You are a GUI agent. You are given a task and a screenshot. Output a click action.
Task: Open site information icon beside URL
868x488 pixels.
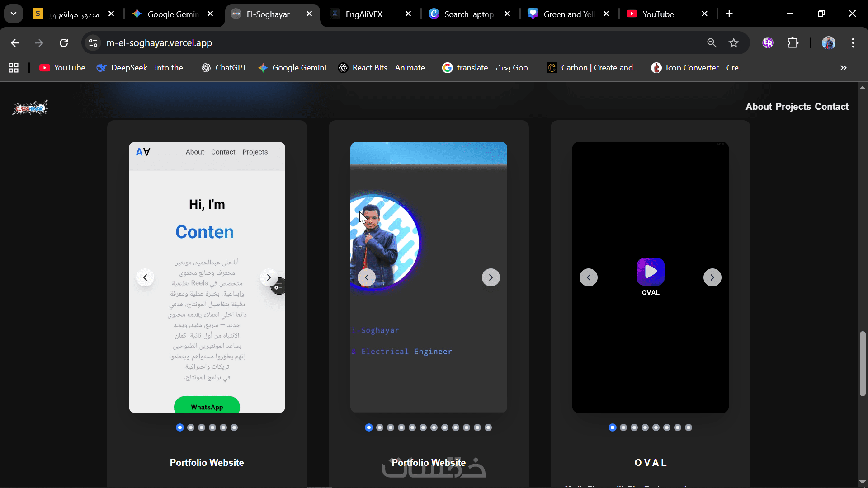[93, 43]
